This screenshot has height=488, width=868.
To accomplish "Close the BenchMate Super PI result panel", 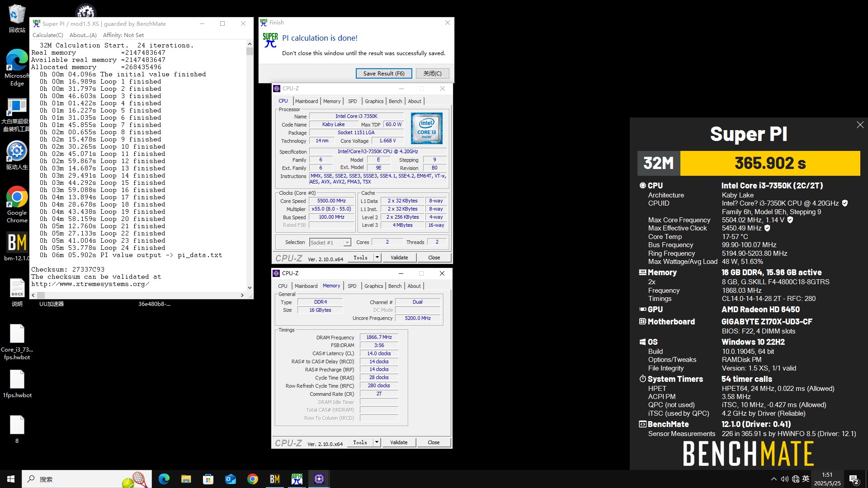I will click(x=860, y=125).
